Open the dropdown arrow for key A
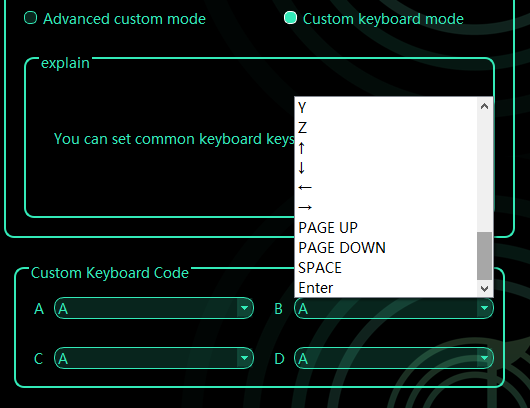The height and width of the screenshot is (408, 530). (x=244, y=308)
